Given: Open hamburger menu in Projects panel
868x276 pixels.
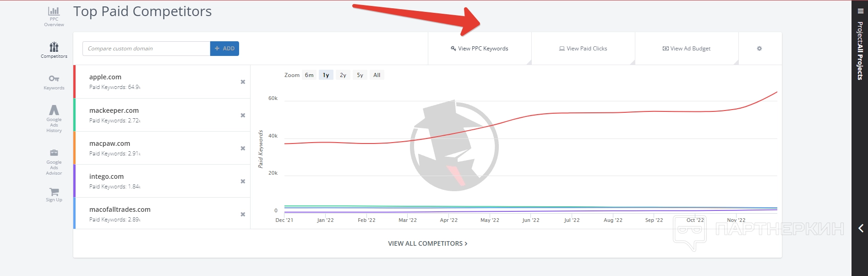Looking at the screenshot, I should click(861, 11).
